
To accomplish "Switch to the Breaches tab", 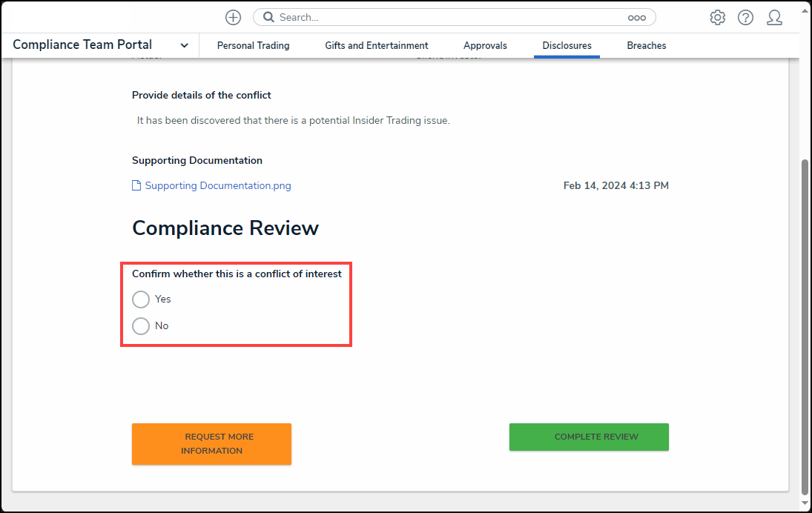I will click(646, 45).
